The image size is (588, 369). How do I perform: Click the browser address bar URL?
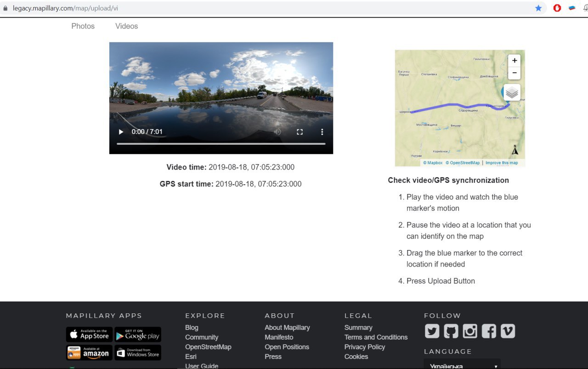point(65,8)
